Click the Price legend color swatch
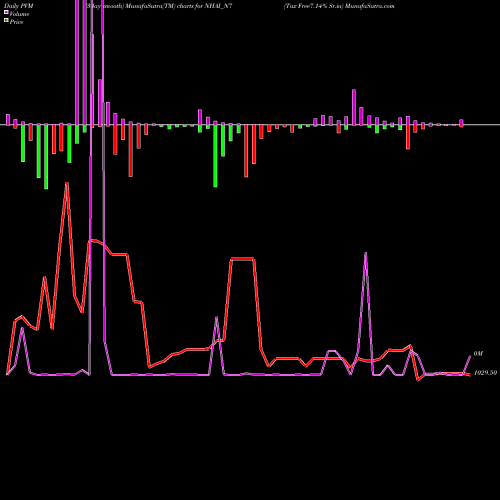Image resolution: width=500 pixels, height=500 pixels. click(x=6, y=21)
